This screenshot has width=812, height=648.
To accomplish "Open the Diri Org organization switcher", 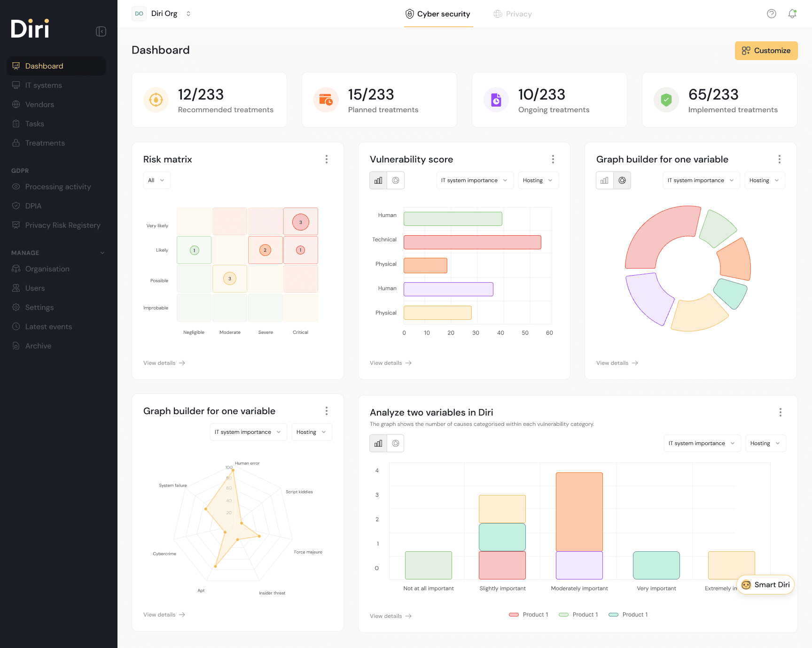I will (x=163, y=14).
